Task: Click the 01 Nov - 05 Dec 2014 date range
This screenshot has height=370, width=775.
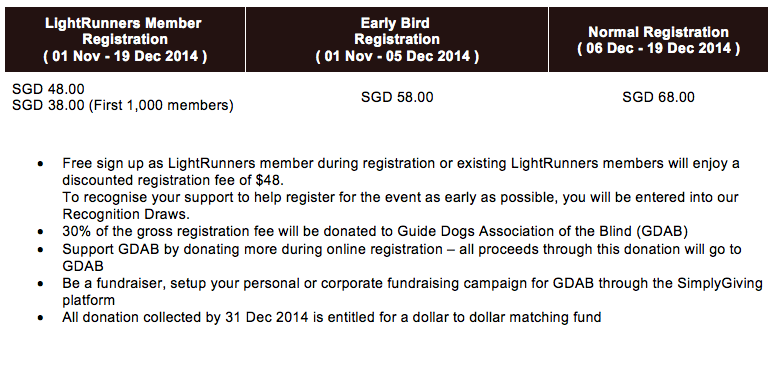Action: point(397,56)
